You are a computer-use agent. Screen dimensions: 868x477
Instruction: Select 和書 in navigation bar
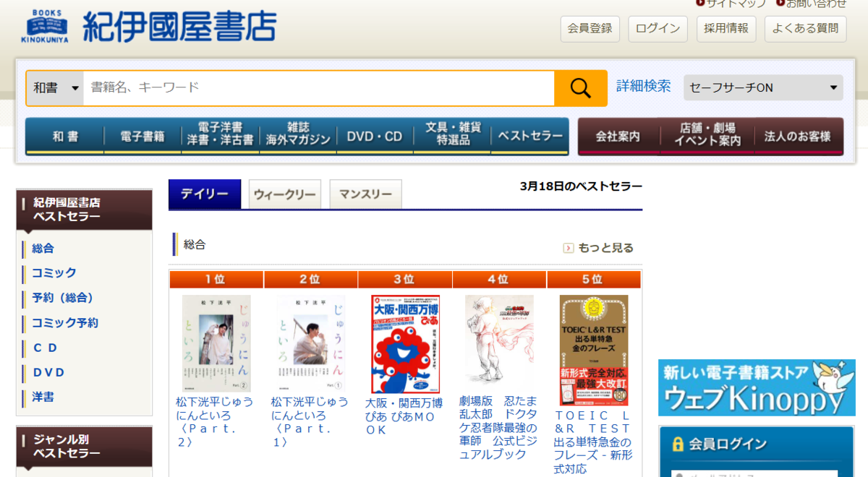coord(65,136)
